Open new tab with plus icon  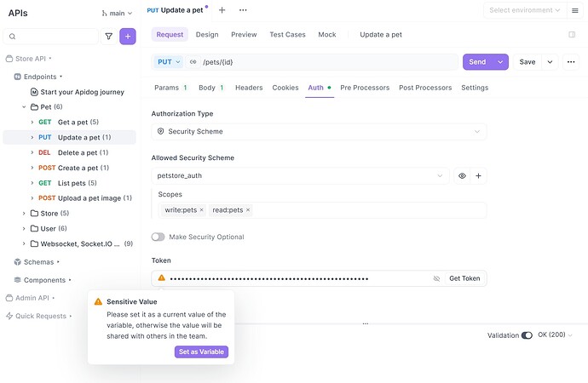pos(222,10)
